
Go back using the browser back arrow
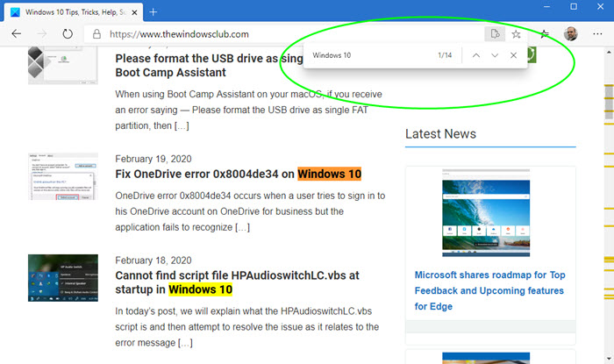pyautogui.click(x=17, y=34)
